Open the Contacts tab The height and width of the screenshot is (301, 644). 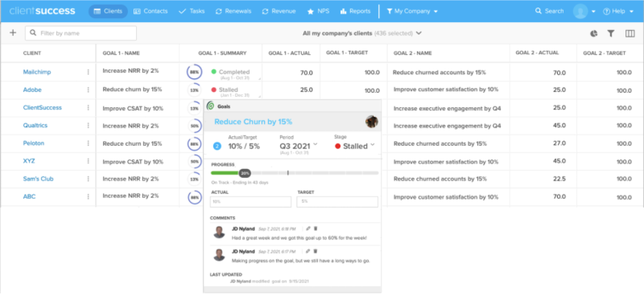150,11
